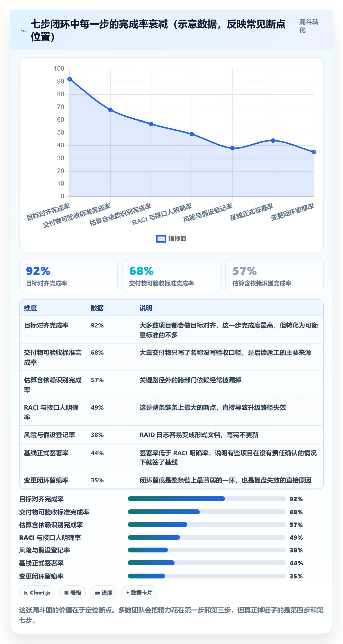The image size is (343, 644).
Task: Click the RACI 与接口人明确率 progress bar
Action: click(x=207, y=537)
